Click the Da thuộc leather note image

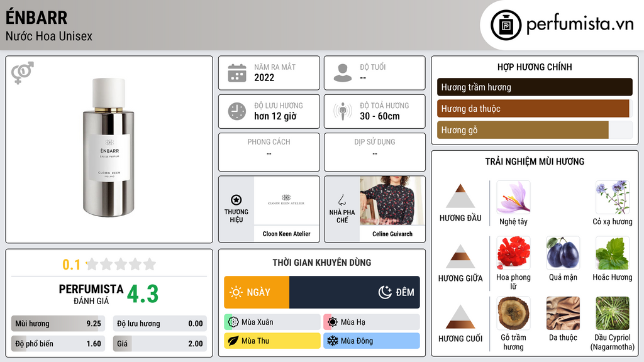563,313
